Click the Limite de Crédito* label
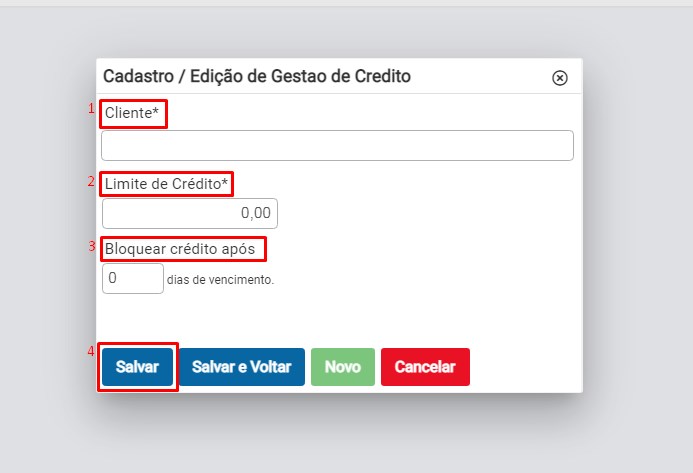This screenshot has width=693, height=473. tap(166, 184)
